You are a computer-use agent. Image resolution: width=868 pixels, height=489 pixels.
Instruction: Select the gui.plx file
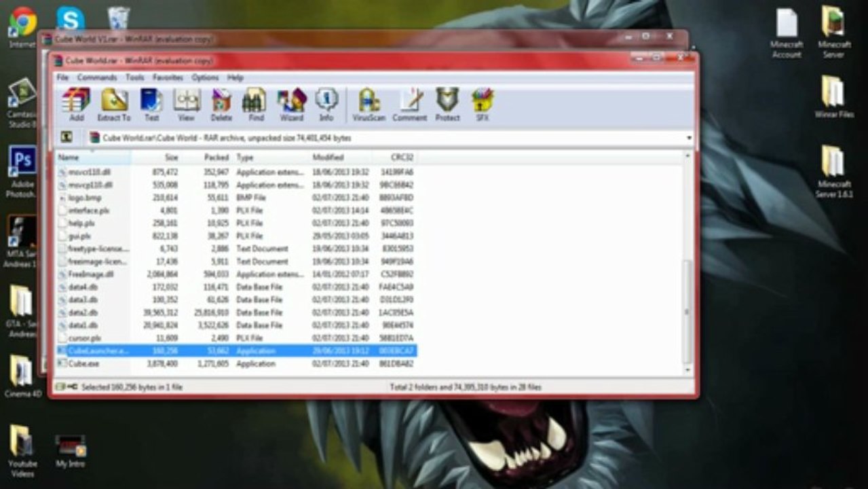(236, 236)
